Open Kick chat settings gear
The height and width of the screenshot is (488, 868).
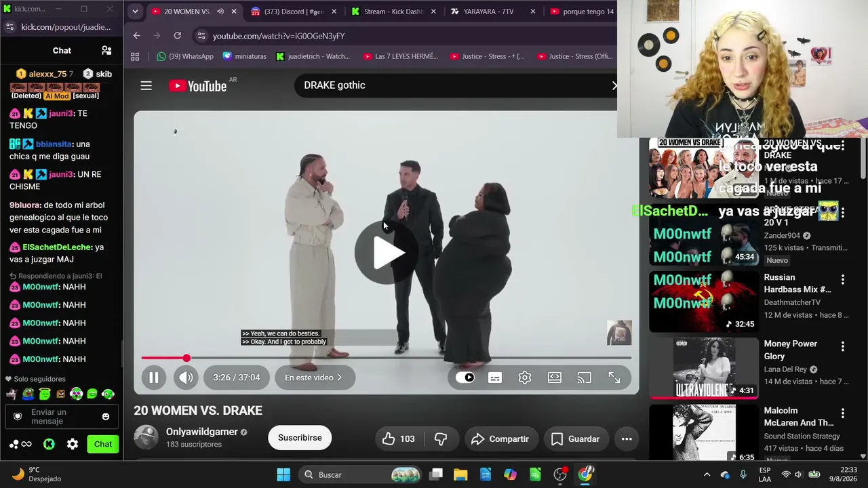(73, 444)
